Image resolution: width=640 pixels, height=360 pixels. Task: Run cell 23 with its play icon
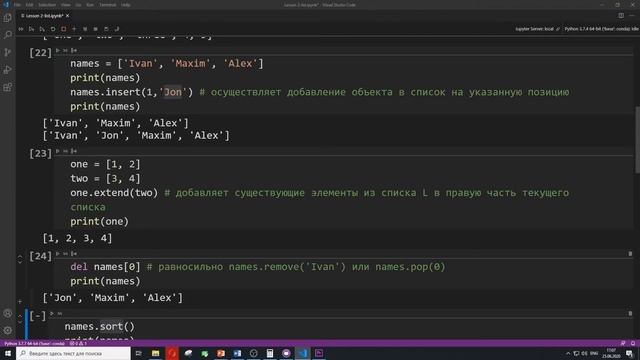[58, 151]
